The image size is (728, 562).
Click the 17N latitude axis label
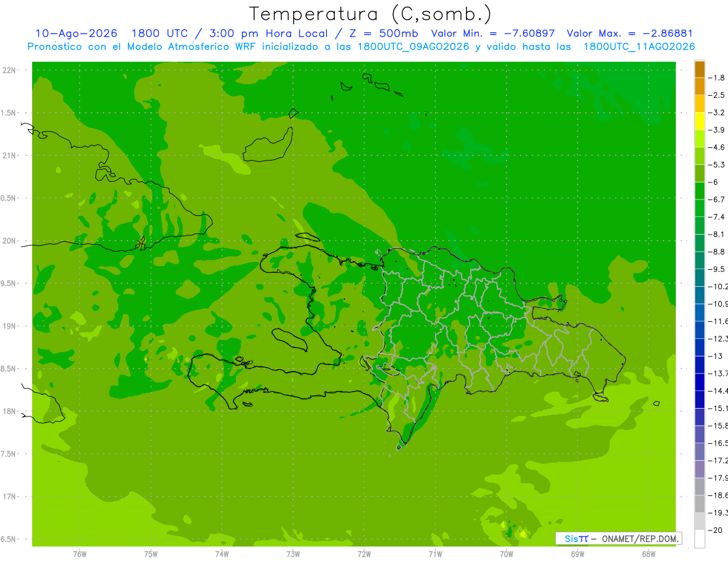(x=10, y=497)
